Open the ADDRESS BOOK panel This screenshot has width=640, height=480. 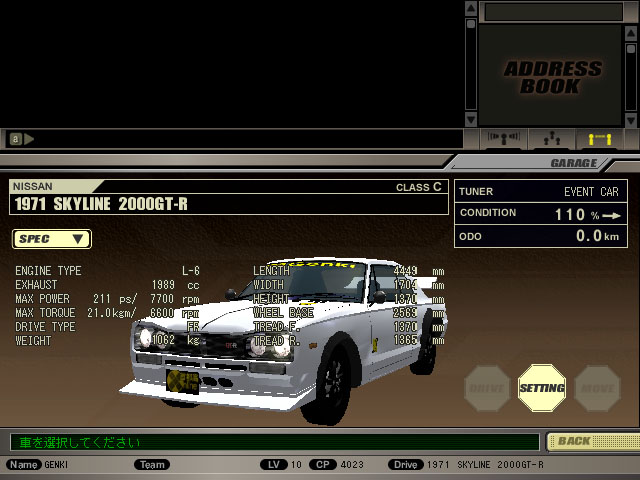pos(551,77)
